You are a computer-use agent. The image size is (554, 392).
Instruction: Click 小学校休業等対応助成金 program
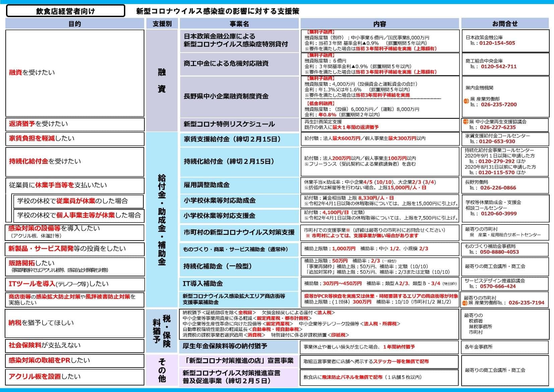pos(239,201)
